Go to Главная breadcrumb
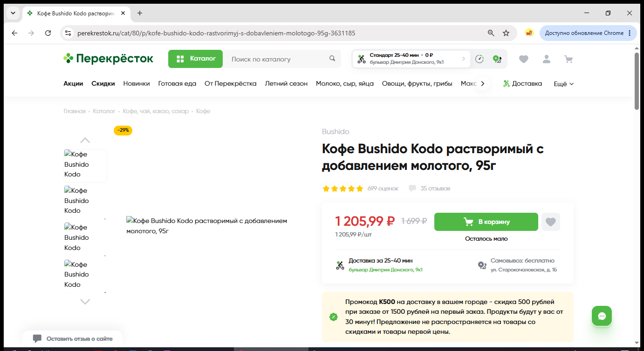This screenshot has height=351, width=644. click(x=75, y=111)
